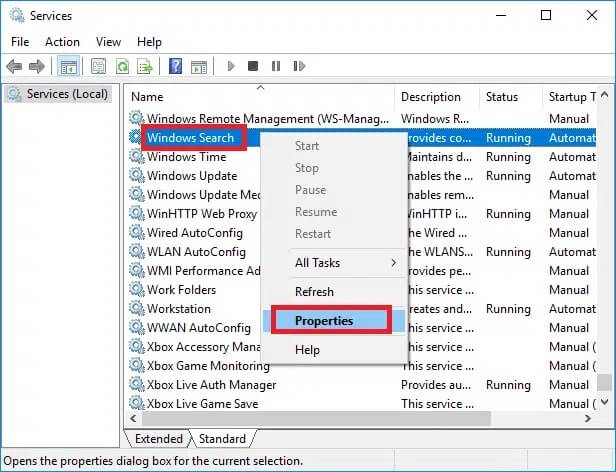Click the vertical scrollbar up arrow

point(605,94)
